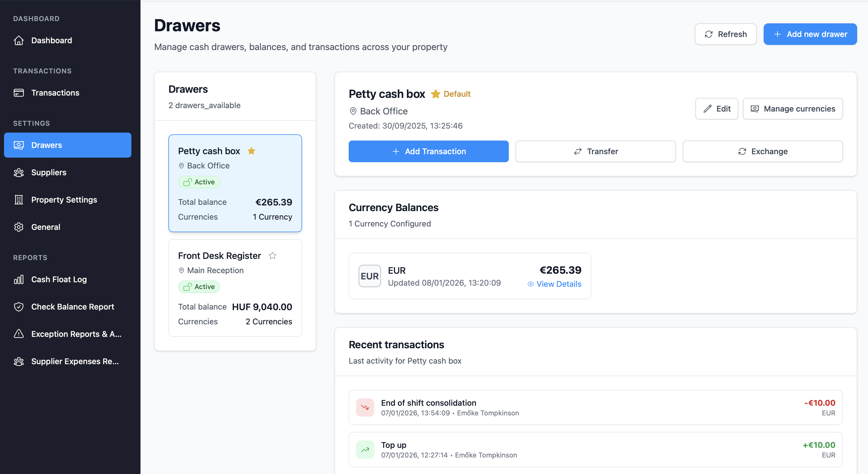This screenshot has width=868, height=474.
Task: Click the EUR currency badge icon
Action: (369, 276)
